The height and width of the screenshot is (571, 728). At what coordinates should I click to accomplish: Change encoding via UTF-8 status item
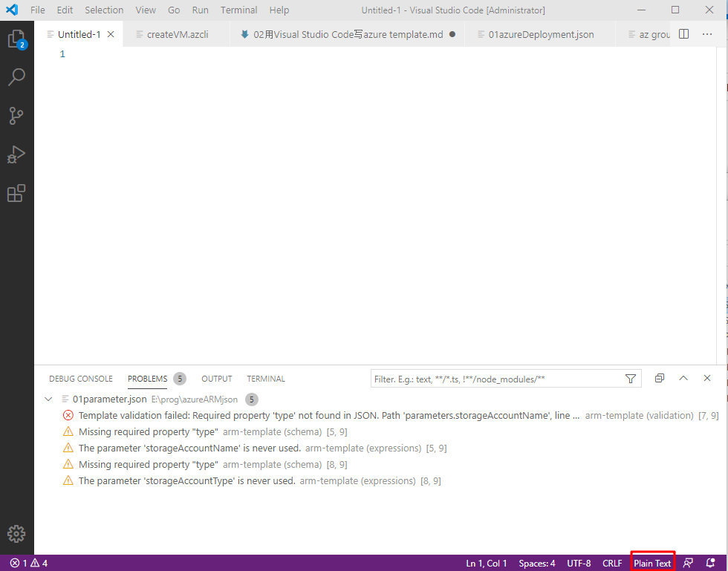(x=579, y=563)
